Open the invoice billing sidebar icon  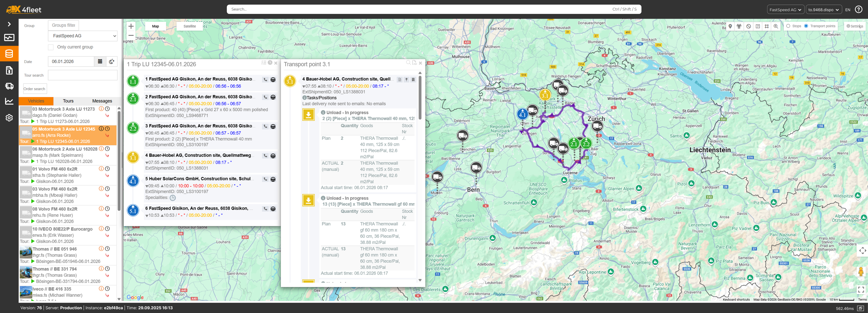9,70
